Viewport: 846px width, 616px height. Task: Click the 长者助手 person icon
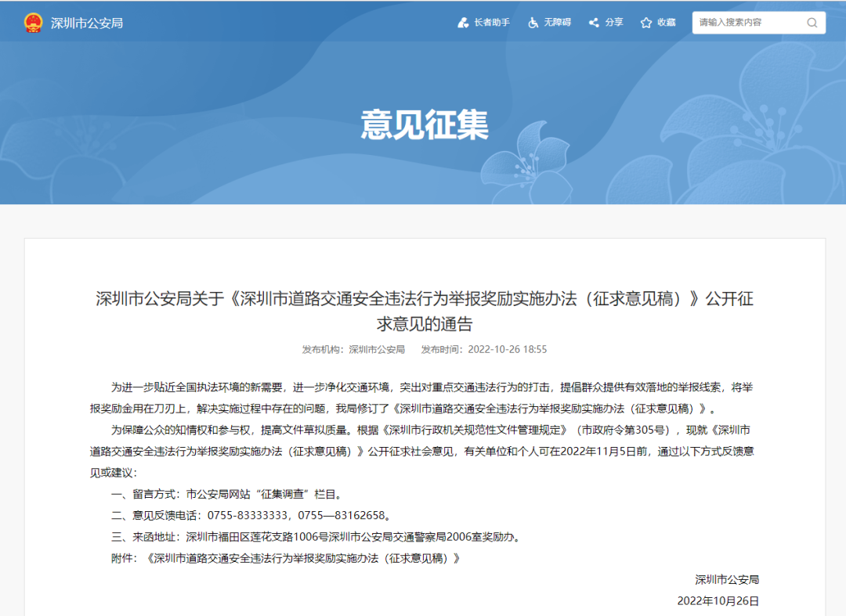tap(463, 23)
